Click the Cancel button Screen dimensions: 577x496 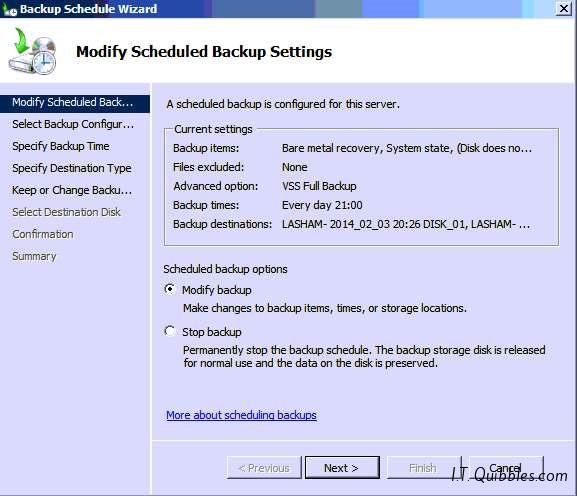coord(506,468)
